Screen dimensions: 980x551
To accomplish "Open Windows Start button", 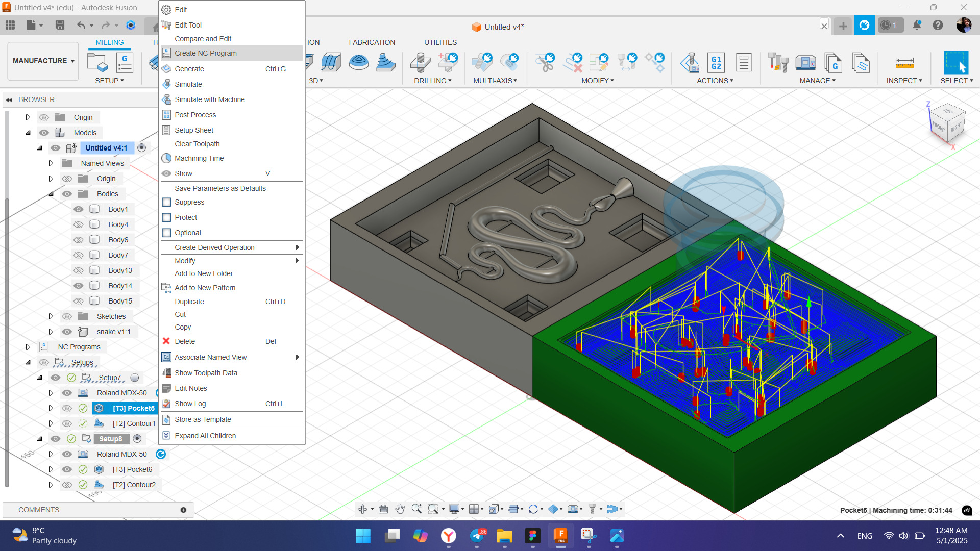I will (363, 536).
